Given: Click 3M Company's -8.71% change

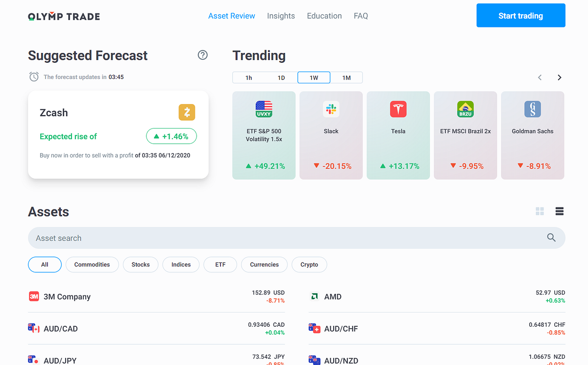Looking at the screenshot, I should (x=275, y=301).
